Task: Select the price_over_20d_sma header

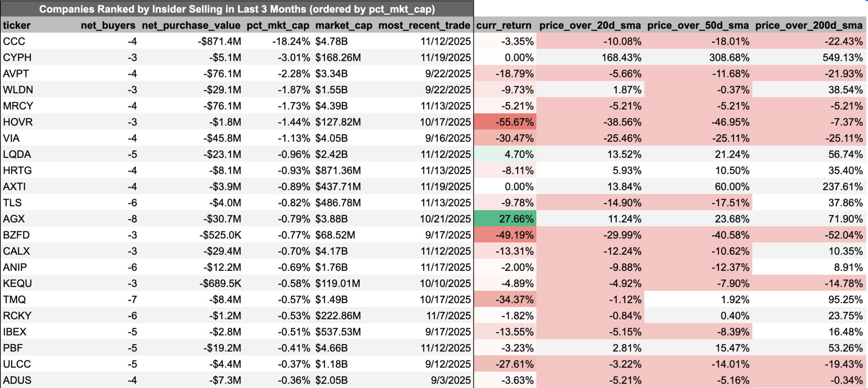Action: click(590, 25)
